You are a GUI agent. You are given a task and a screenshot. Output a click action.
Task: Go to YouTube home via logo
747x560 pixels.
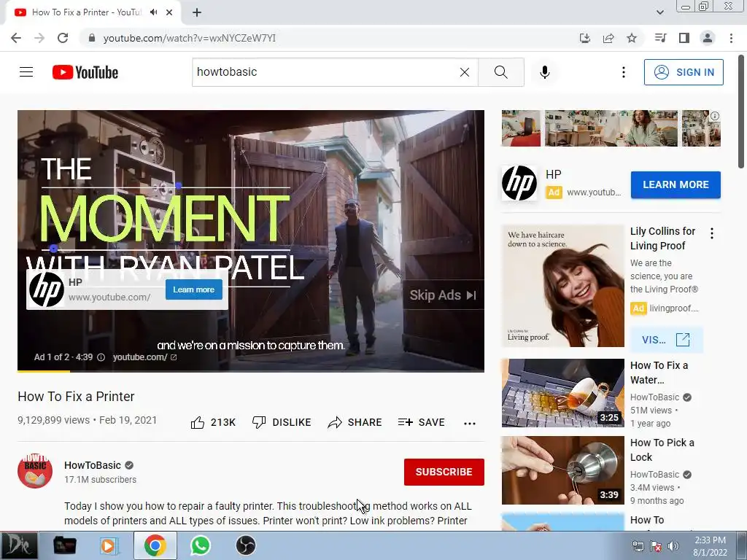85,72
